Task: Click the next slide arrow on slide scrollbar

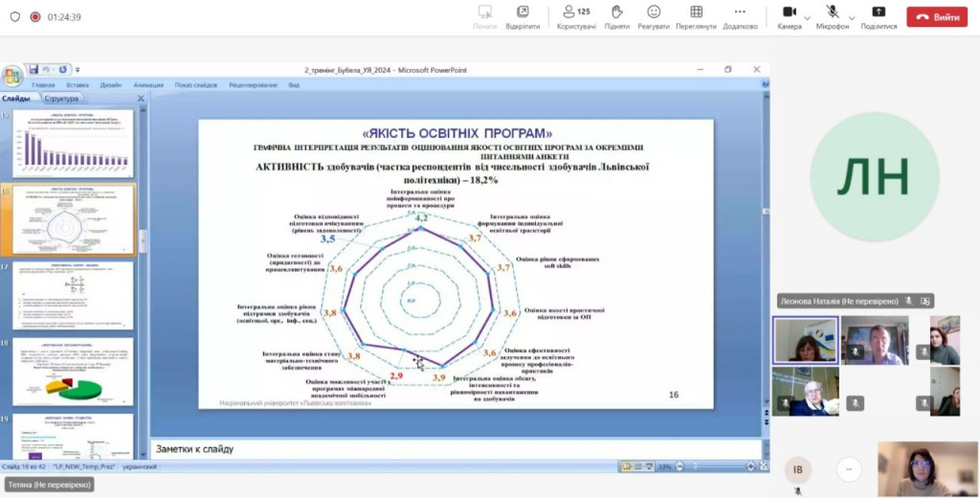Action: tap(767, 423)
